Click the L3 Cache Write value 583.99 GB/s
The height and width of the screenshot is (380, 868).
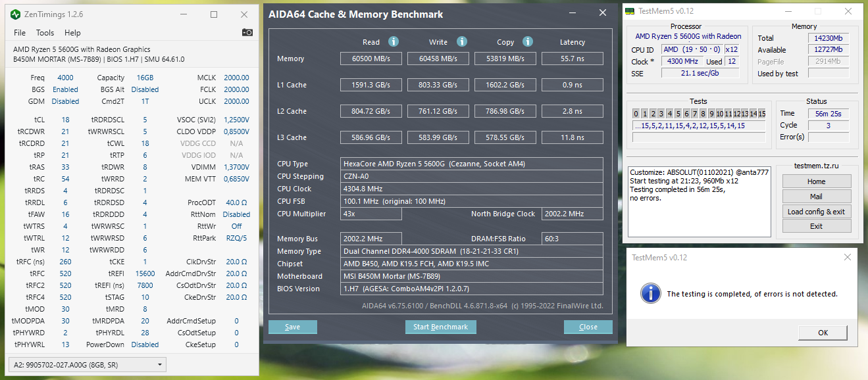438,137
